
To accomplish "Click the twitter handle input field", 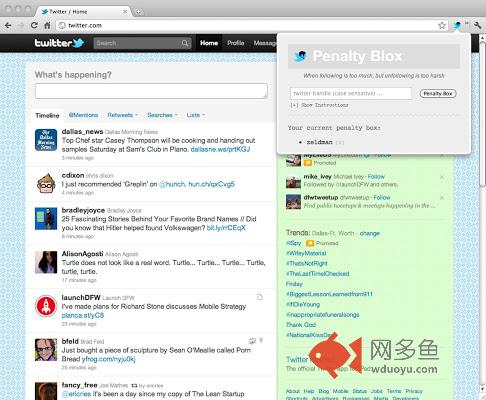I will (351, 93).
